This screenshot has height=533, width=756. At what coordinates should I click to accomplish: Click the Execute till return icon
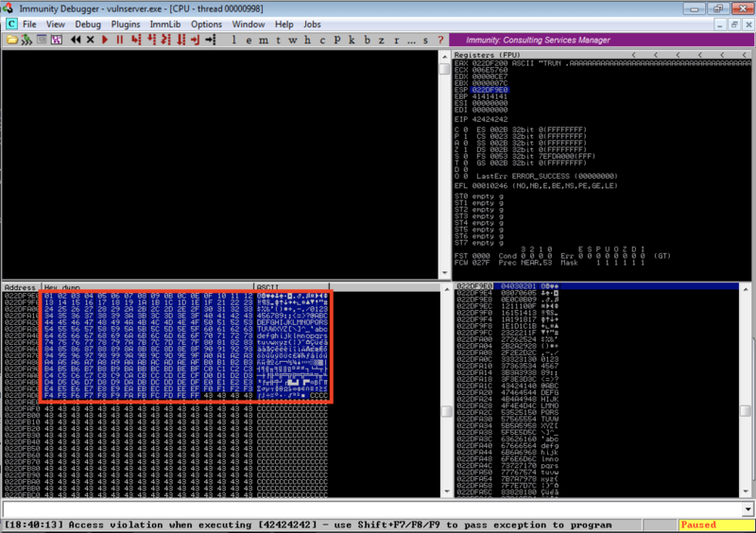pyautogui.click(x=196, y=40)
